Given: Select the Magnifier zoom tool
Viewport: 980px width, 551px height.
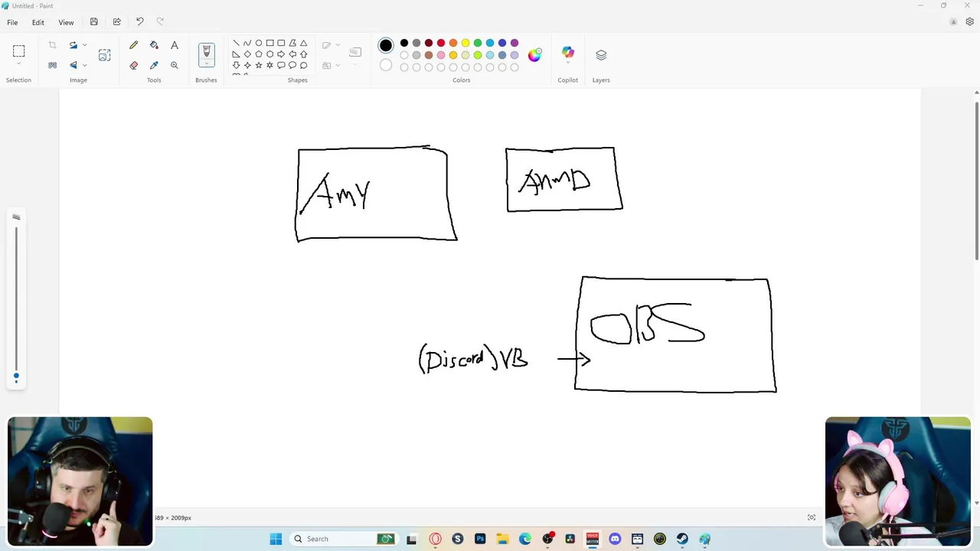Looking at the screenshot, I should [x=175, y=66].
